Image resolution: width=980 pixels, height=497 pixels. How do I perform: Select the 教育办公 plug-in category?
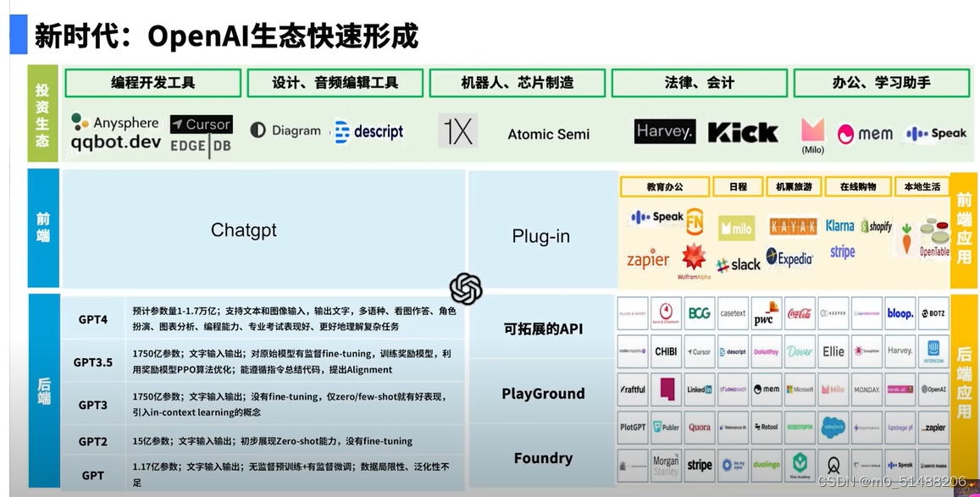point(665,186)
